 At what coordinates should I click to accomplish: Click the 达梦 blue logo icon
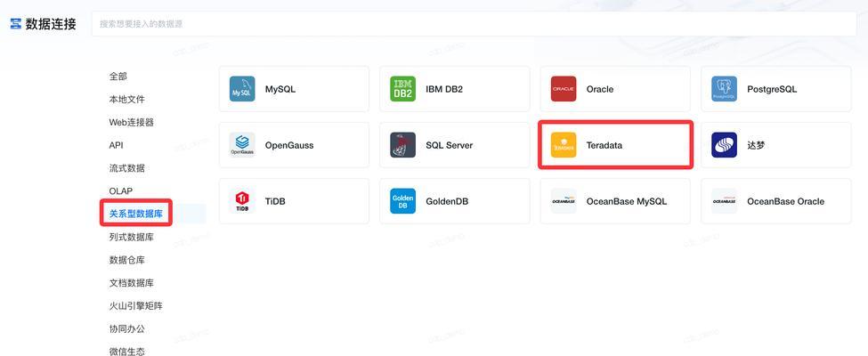pyautogui.click(x=724, y=145)
